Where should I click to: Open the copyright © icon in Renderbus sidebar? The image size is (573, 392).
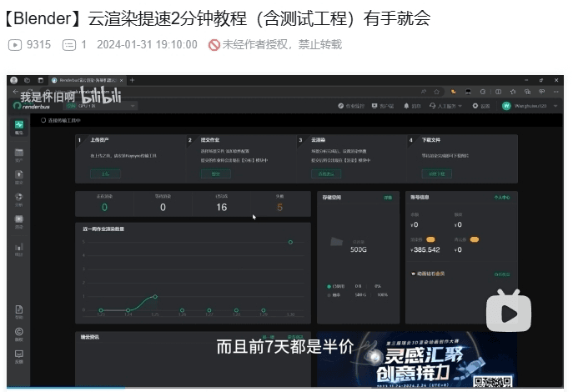pos(19,334)
